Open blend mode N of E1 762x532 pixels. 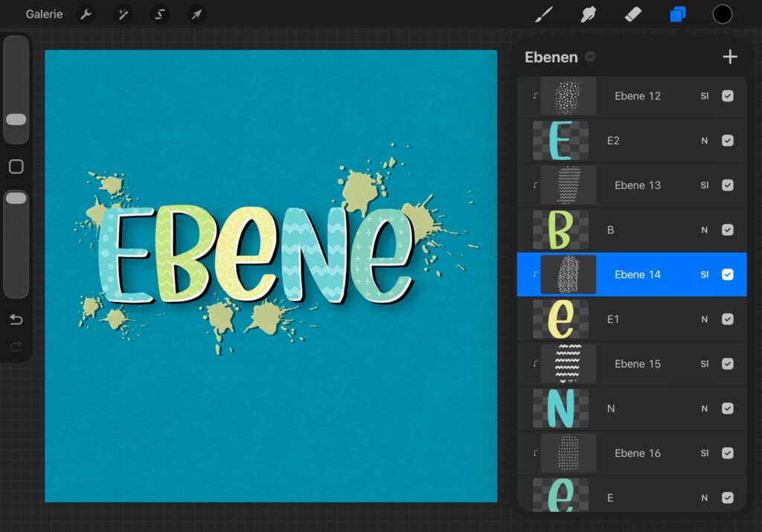click(x=705, y=320)
